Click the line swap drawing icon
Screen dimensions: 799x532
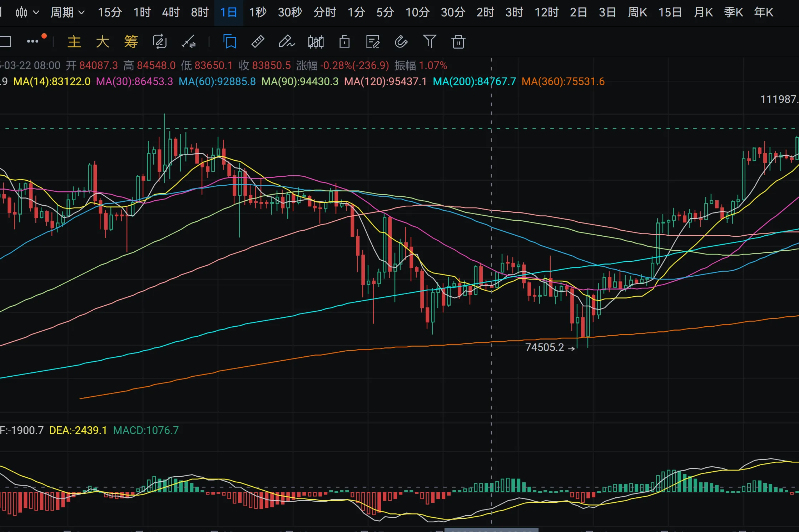[x=188, y=42]
